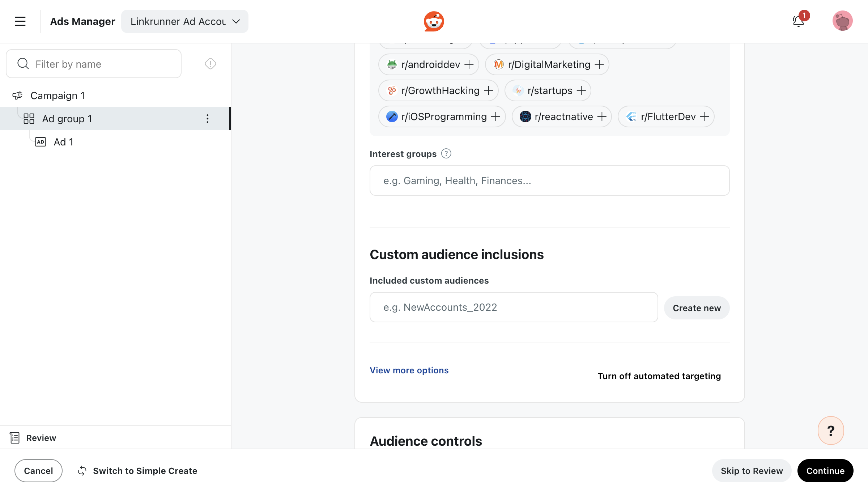Add r/GrowthHacking community with plus
The width and height of the screenshot is (868, 492).
(x=489, y=90)
